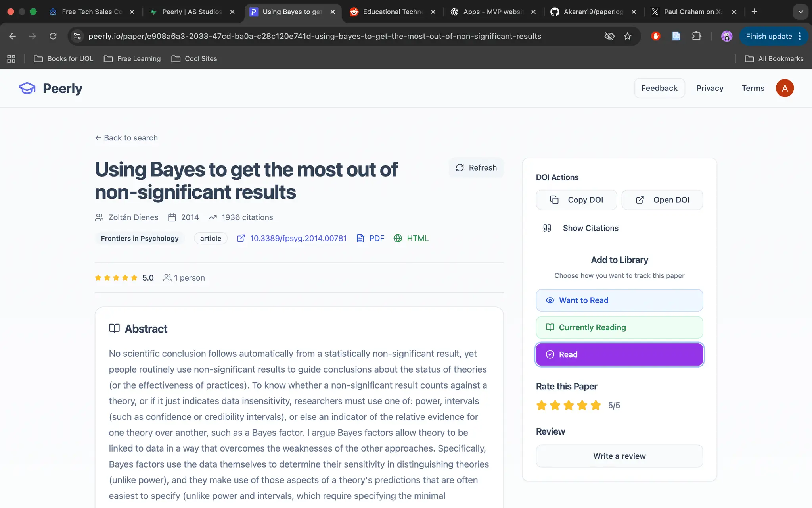Mark paper as Currently Reading

click(619, 327)
